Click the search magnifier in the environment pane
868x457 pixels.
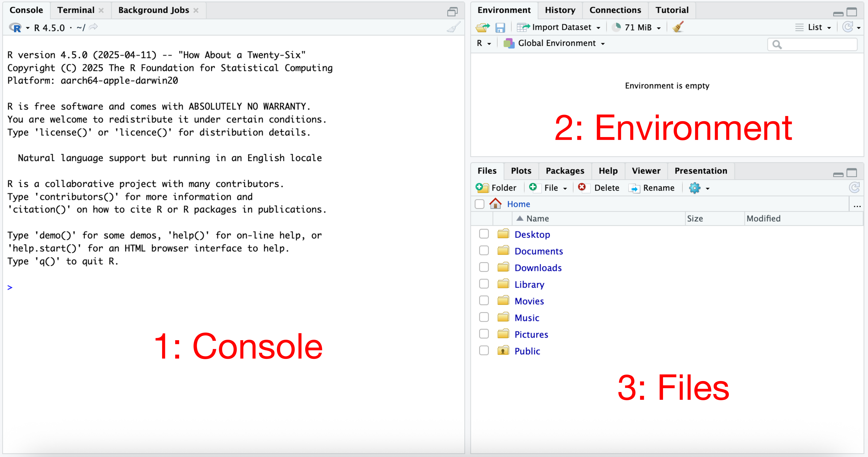click(x=777, y=45)
